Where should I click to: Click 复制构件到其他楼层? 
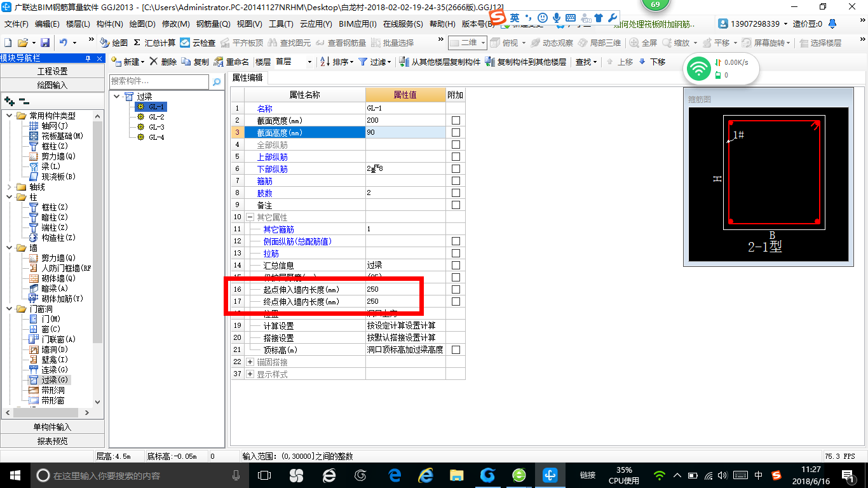(x=526, y=62)
